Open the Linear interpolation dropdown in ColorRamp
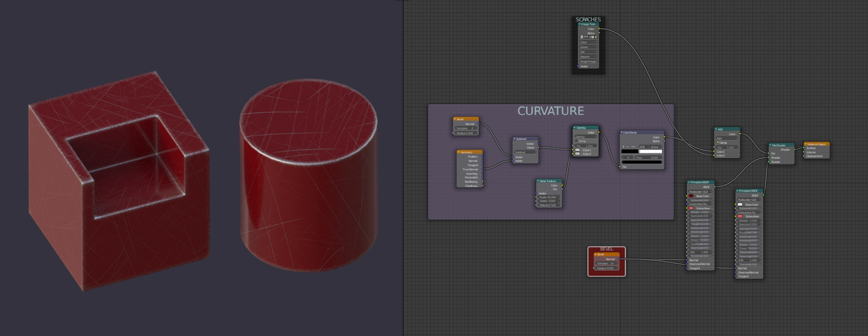Viewport: 868px width, 336px height. coord(656,146)
